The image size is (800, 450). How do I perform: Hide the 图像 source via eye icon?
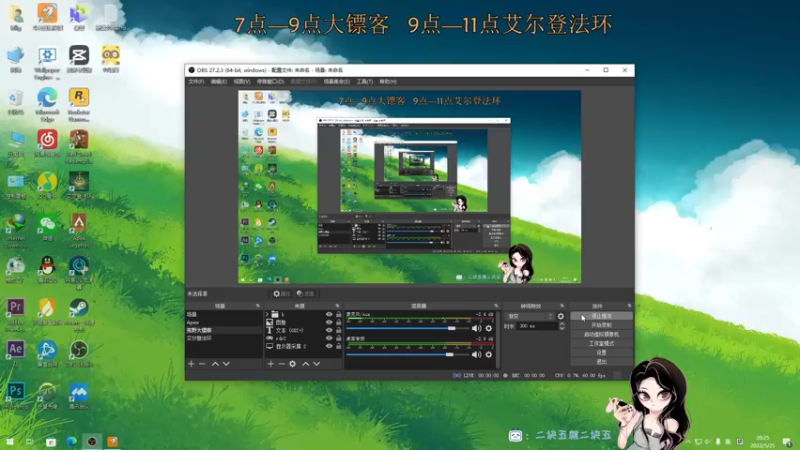click(x=329, y=322)
